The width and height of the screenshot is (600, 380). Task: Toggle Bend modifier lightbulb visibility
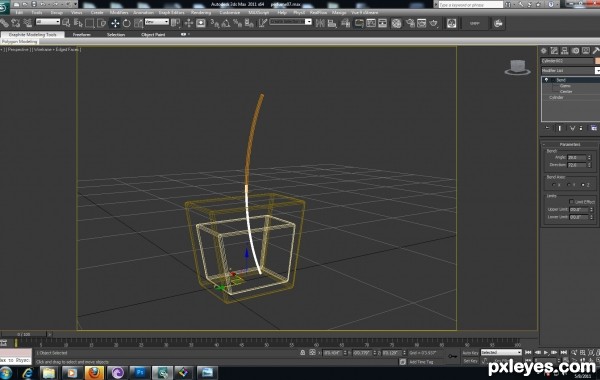click(x=546, y=80)
